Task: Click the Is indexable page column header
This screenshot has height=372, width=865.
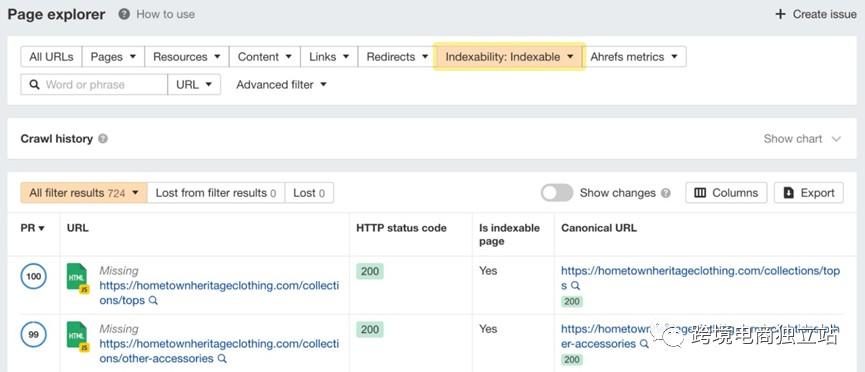Action: [x=509, y=235]
